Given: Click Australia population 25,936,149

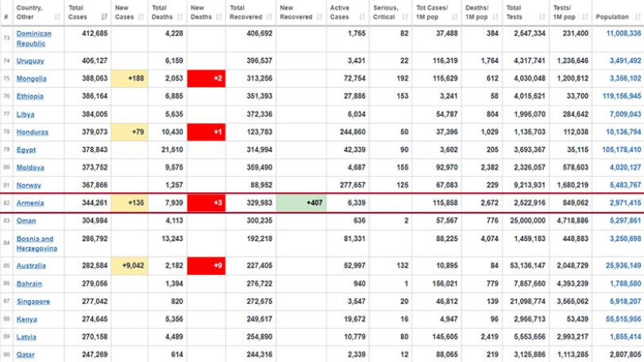Looking at the screenshot, I should (x=623, y=266).
